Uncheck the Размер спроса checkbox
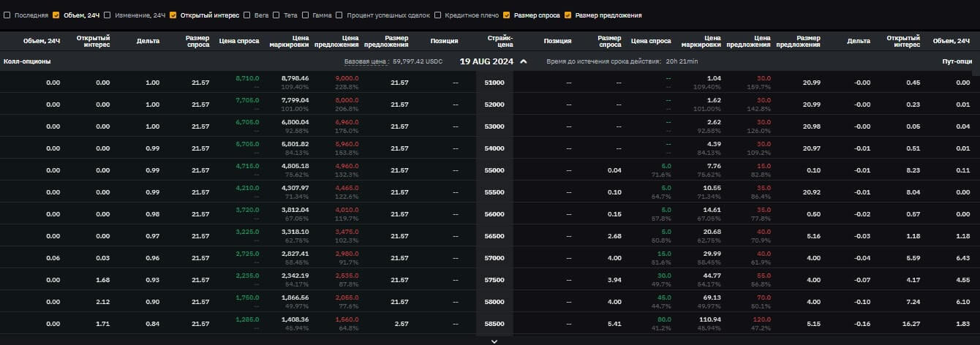Viewport: 980px width, 345px height. (x=507, y=15)
